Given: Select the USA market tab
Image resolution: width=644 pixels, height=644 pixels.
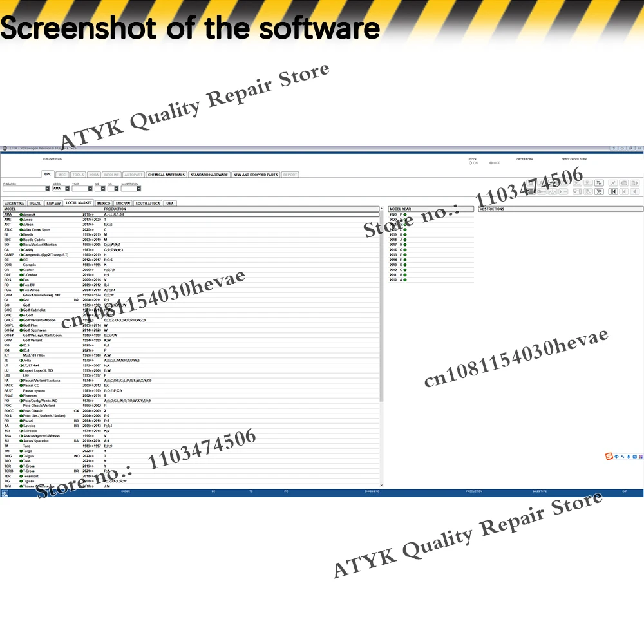Looking at the screenshot, I should point(170,204).
